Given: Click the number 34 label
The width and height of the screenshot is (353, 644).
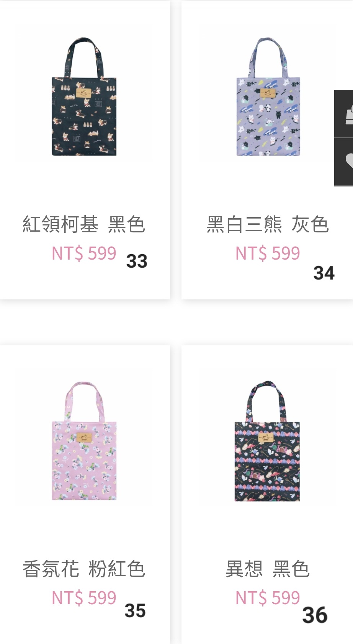Looking at the screenshot, I should [324, 273].
